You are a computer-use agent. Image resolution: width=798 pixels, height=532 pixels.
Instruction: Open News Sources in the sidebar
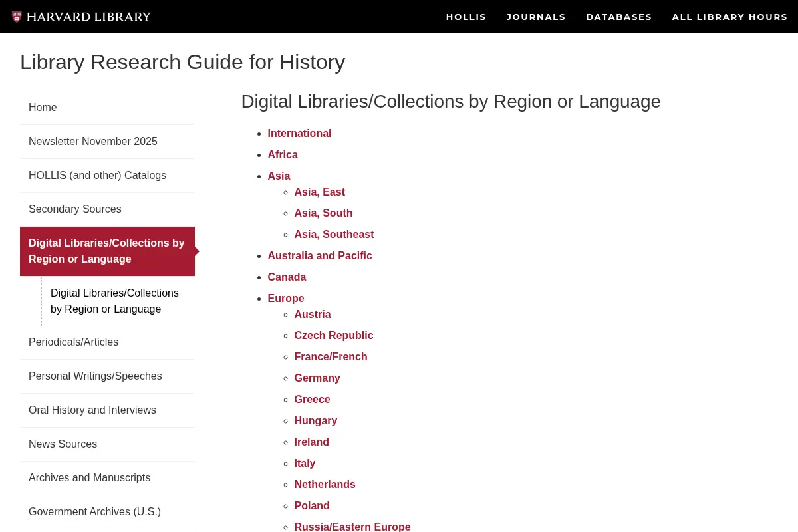coord(107,444)
